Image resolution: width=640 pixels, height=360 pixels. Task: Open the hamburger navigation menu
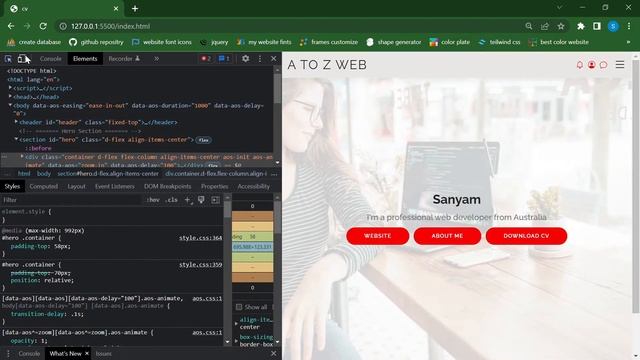click(x=620, y=64)
